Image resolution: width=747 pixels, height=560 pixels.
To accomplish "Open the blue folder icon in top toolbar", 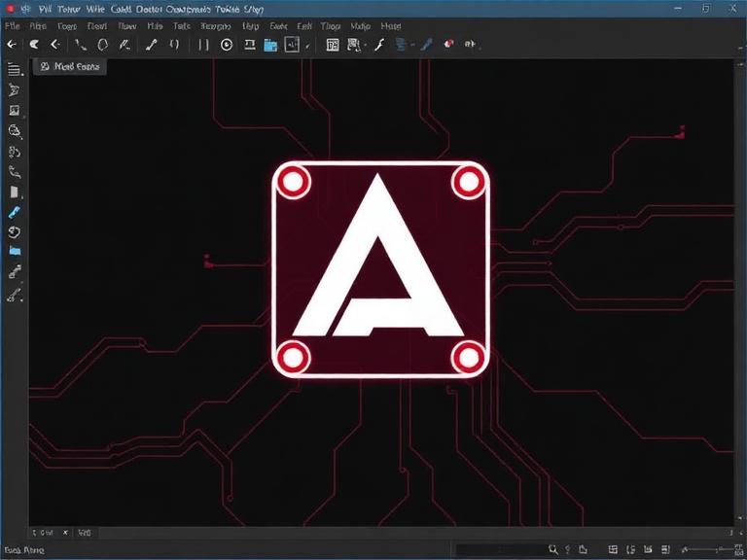I will point(270,46).
